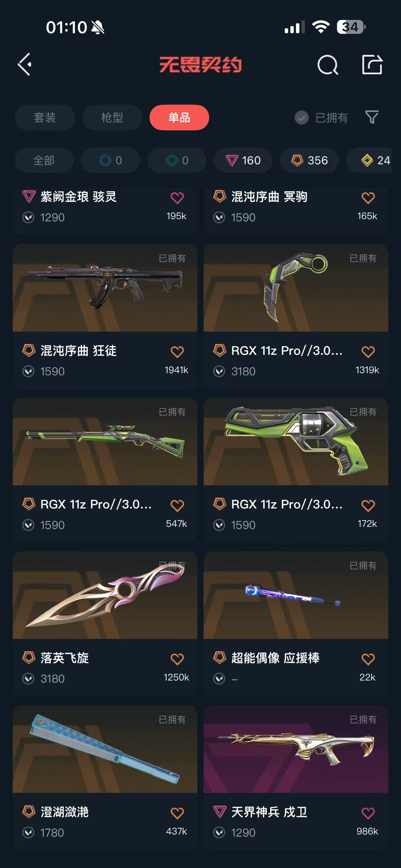The height and width of the screenshot is (868, 401).
Task: Open the search magnifier icon
Action: (x=327, y=64)
